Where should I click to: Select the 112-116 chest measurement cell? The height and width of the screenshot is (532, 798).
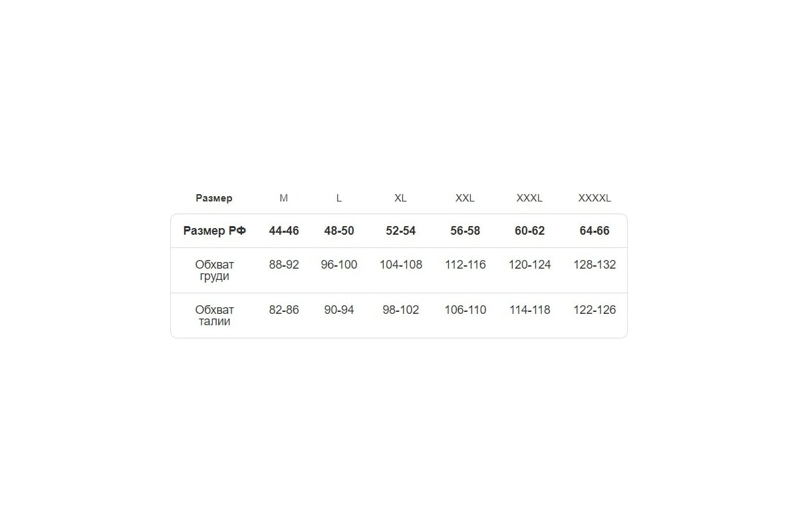click(x=465, y=265)
